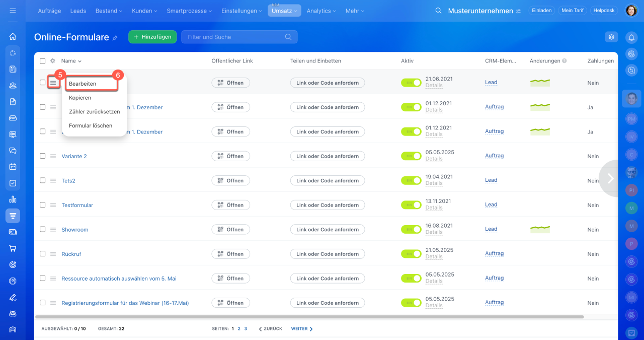Open row menu icon for Rückruf
This screenshot has width=644, height=340.
[53, 254]
